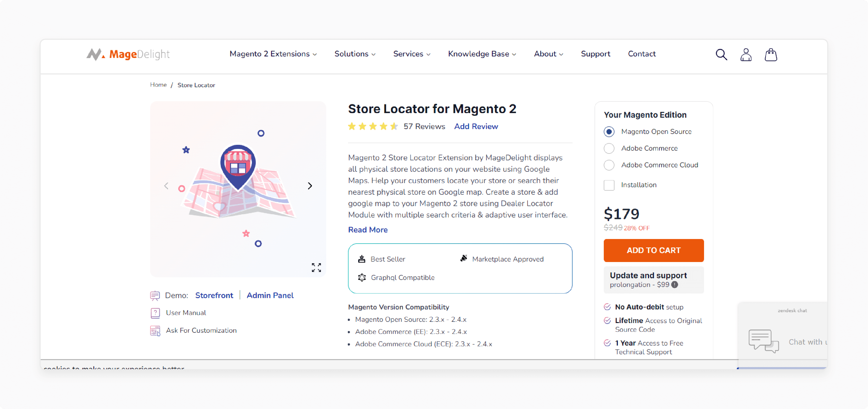Select Adobe Commerce Cloud edition

609,165
